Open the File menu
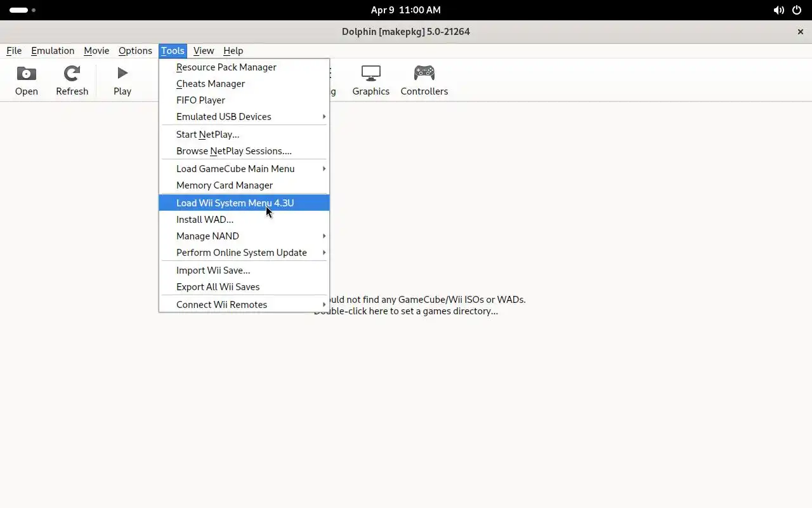Screen dimensions: 812x508 [x=14, y=51]
